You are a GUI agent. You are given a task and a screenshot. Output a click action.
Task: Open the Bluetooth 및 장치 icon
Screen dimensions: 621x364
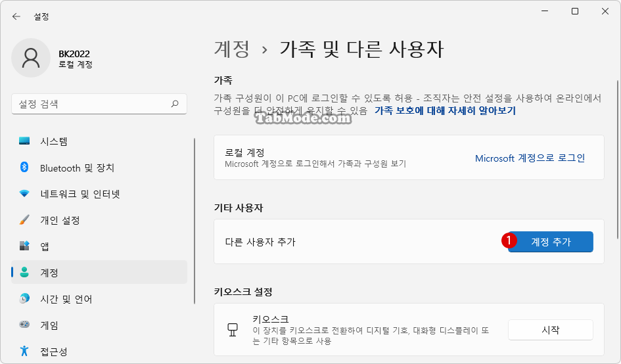[x=24, y=168]
